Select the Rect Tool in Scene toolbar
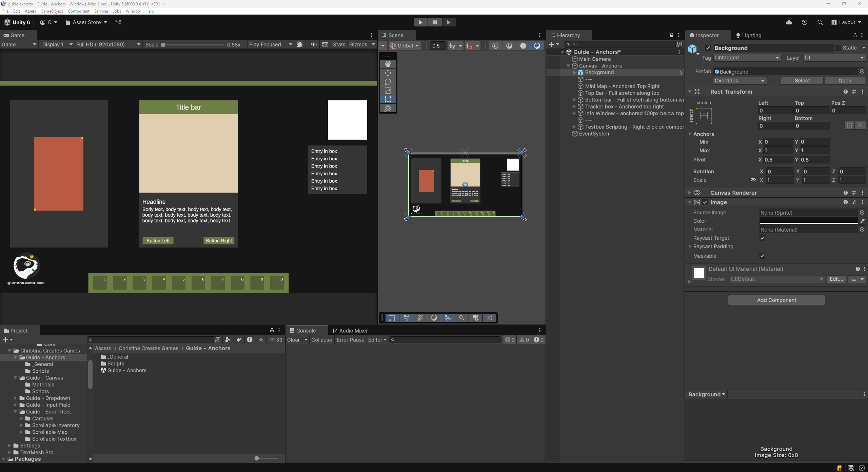Screen dimensions: 868x472 388,99
